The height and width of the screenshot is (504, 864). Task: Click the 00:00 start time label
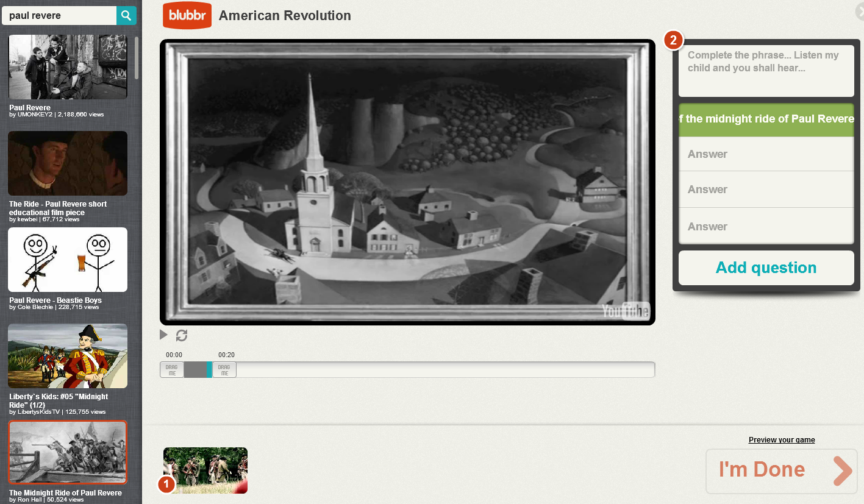pyautogui.click(x=174, y=355)
